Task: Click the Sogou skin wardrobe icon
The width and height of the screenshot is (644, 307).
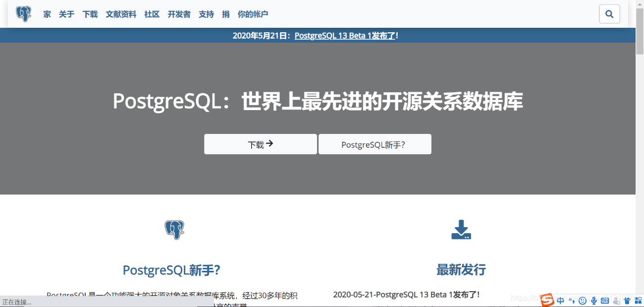Action: click(x=627, y=300)
